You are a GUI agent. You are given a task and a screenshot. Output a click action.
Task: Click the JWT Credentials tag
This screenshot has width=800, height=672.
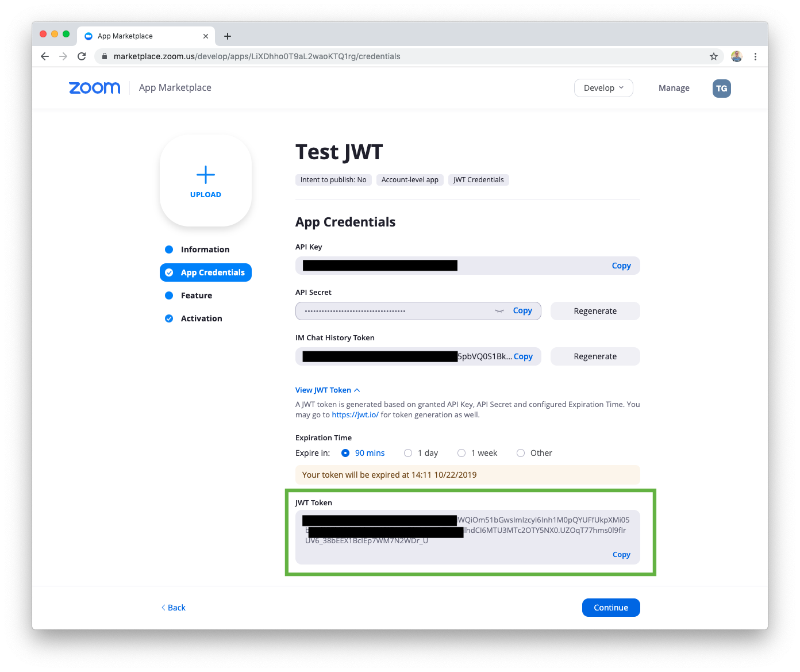(x=479, y=180)
